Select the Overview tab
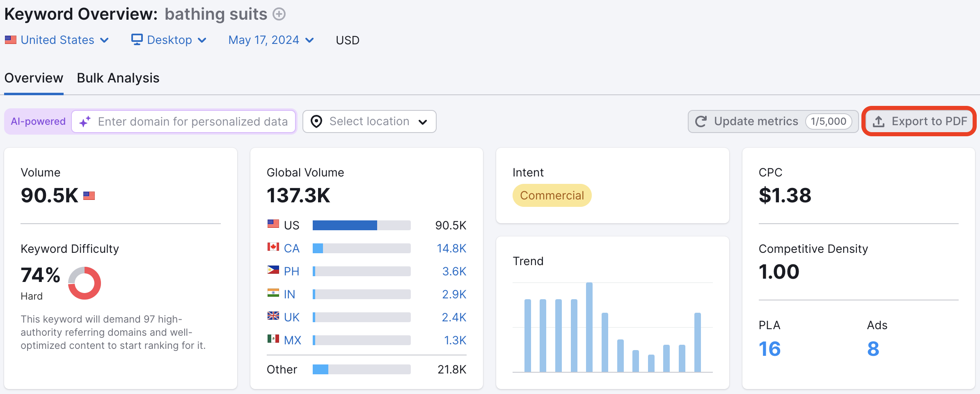The image size is (980, 394). pos(34,78)
